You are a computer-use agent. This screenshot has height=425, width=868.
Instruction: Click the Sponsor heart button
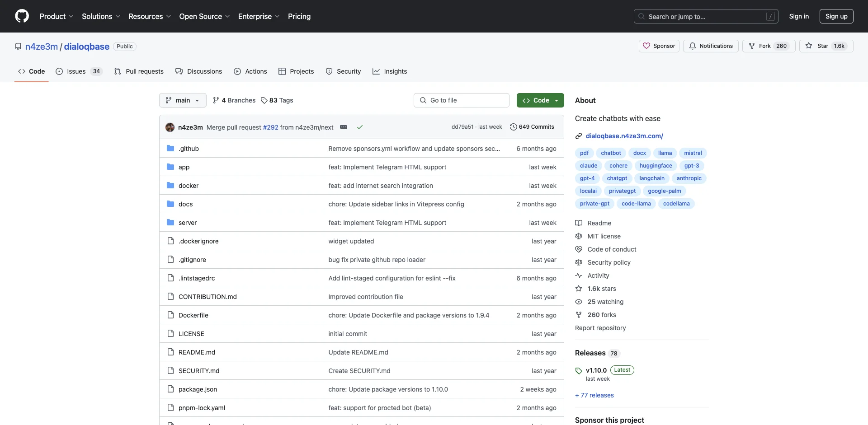(x=659, y=46)
